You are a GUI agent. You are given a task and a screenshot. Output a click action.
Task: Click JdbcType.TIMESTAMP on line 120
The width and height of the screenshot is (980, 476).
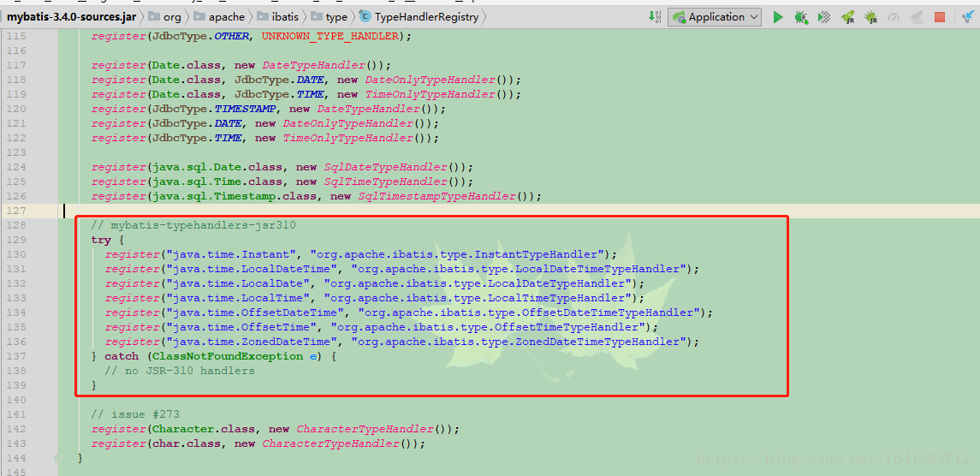(212, 109)
